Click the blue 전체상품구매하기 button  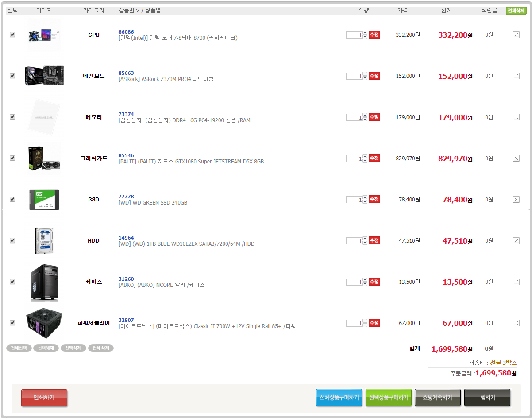(339, 398)
